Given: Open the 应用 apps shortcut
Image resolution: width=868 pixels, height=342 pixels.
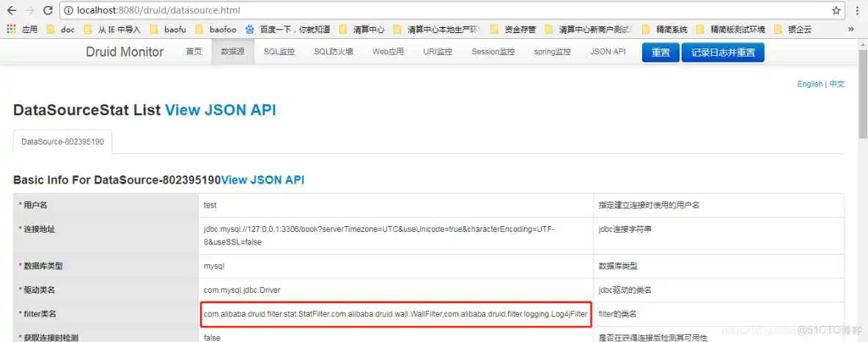Looking at the screenshot, I should (22, 29).
